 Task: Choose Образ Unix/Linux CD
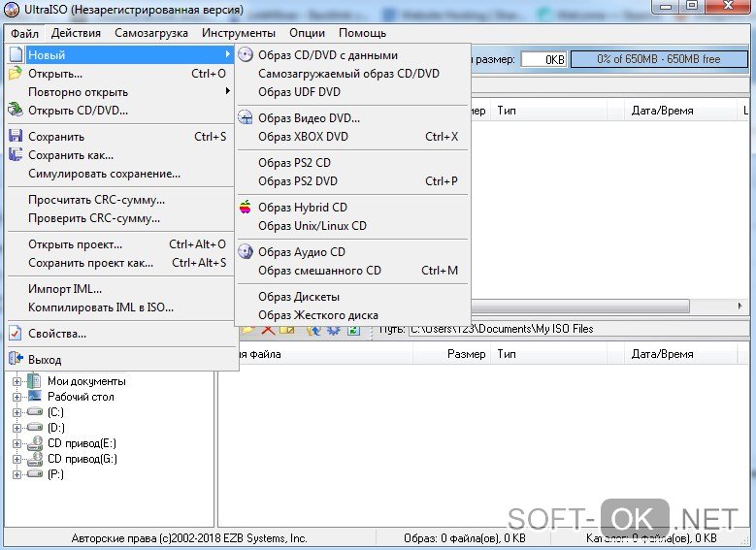click(352, 226)
